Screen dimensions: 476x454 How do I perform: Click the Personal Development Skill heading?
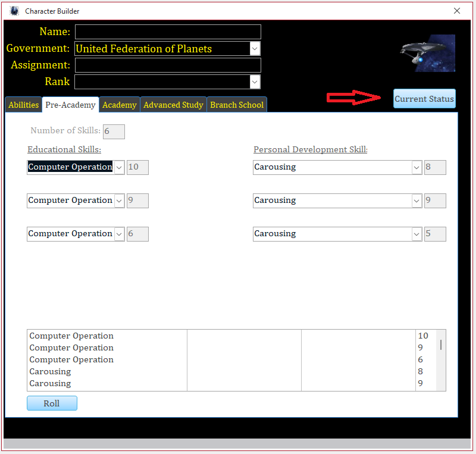tap(310, 149)
